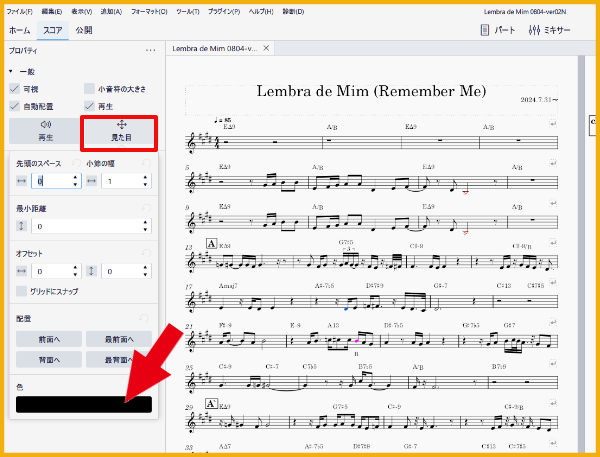Select system break icon on the measure 9 line

point(553,203)
